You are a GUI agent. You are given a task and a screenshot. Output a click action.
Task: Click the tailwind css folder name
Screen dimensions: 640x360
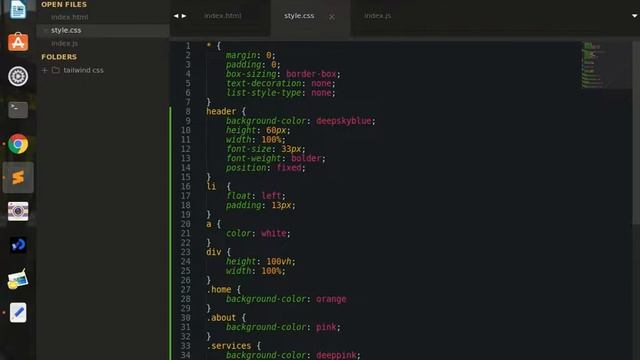[x=83, y=70]
